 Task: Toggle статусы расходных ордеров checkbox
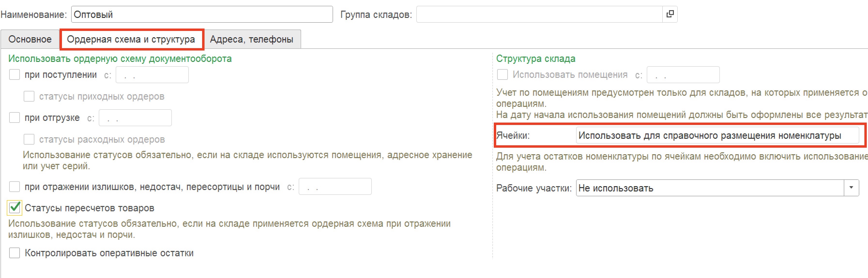click(x=29, y=139)
